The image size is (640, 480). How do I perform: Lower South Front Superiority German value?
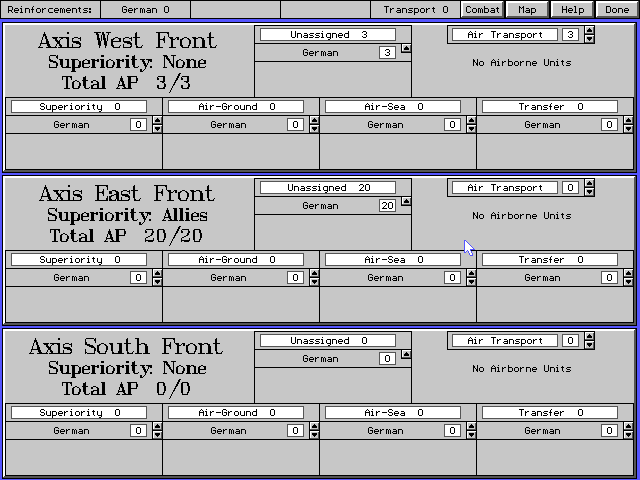[x=157, y=435]
